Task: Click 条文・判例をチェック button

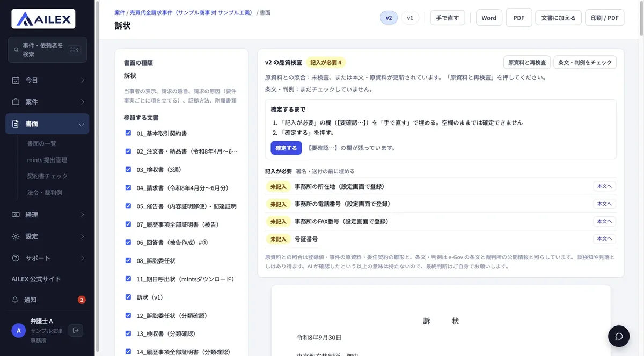Action: pos(585,63)
